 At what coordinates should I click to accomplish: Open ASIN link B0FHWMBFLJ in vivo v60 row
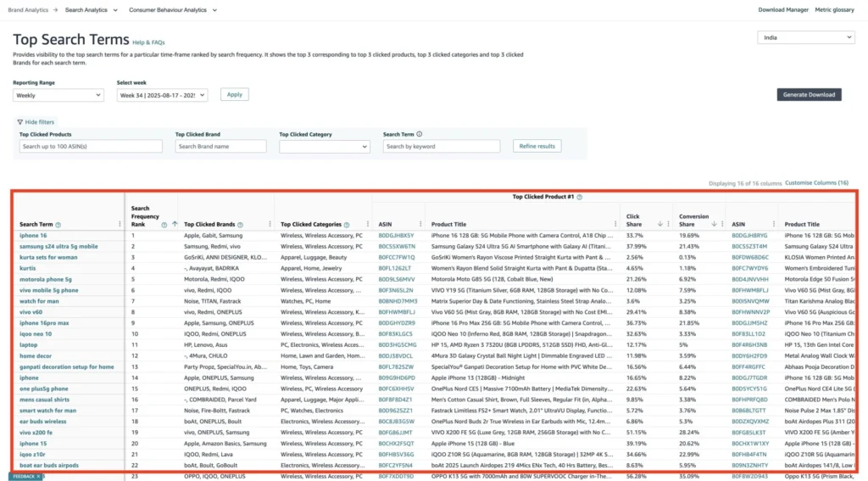tap(397, 312)
